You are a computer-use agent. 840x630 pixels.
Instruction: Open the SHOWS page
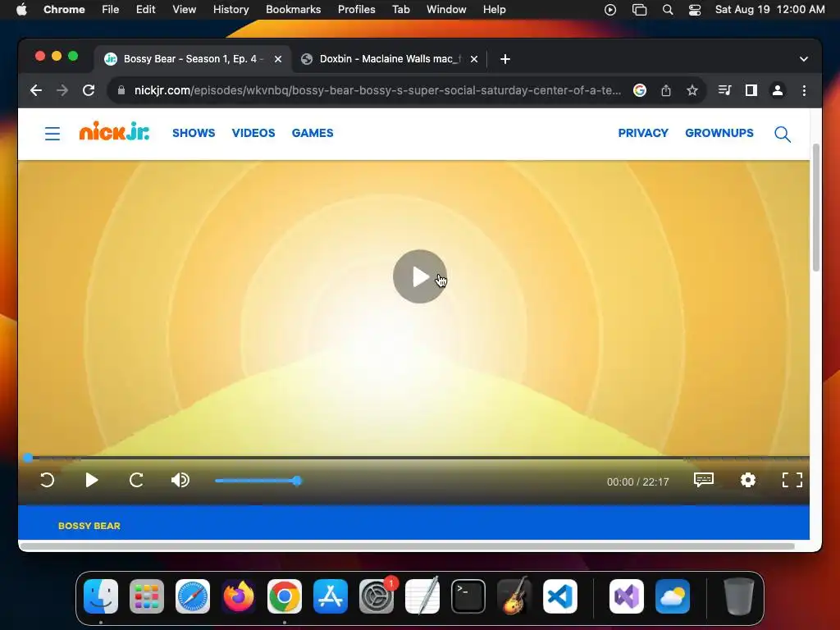[x=194, y=133]
